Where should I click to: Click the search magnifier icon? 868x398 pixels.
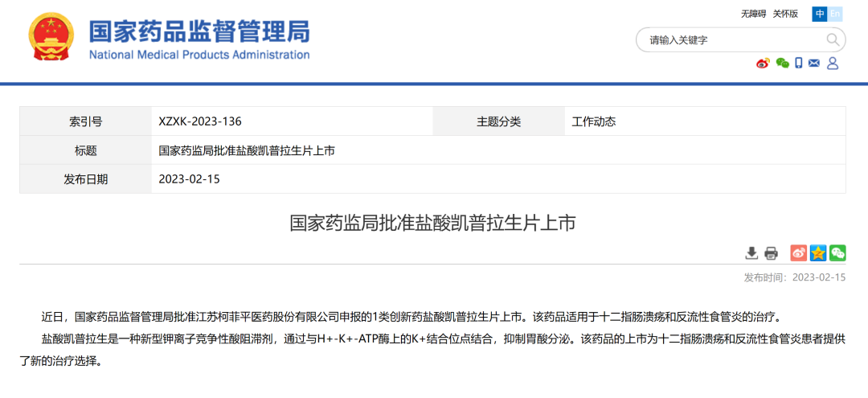point(832,39)
